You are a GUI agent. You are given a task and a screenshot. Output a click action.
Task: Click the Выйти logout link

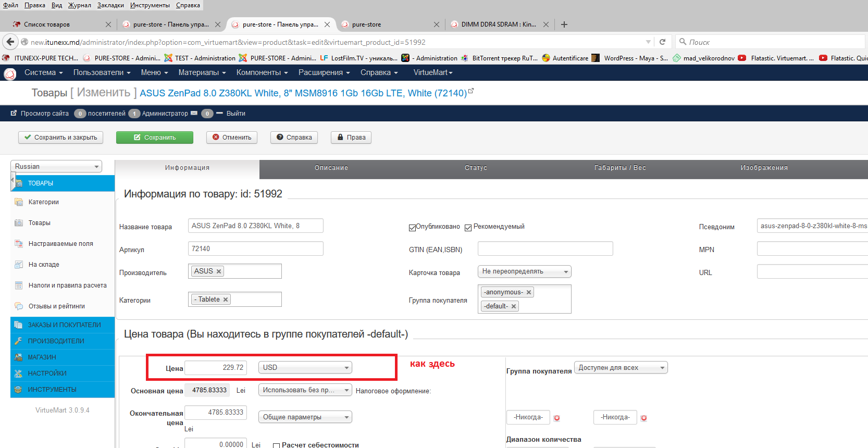point(236,114)
